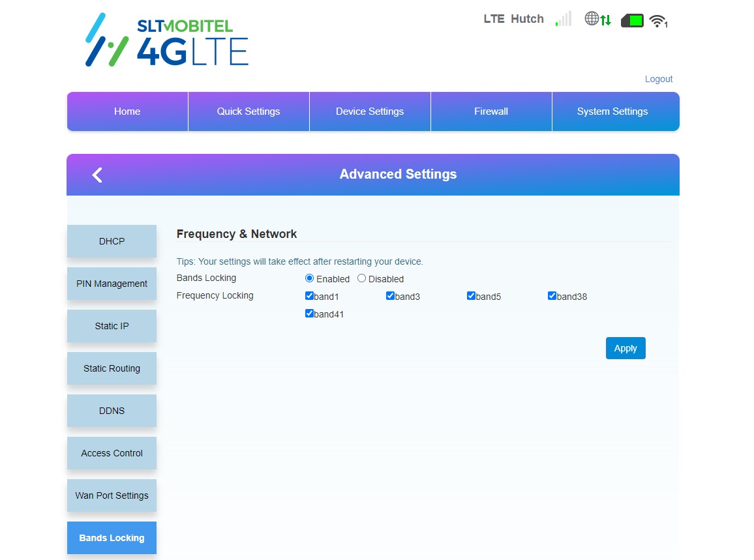Click the SLTMobitel 4G LTE logo
This screenshot has width=754, height=560.
[167, 40]
